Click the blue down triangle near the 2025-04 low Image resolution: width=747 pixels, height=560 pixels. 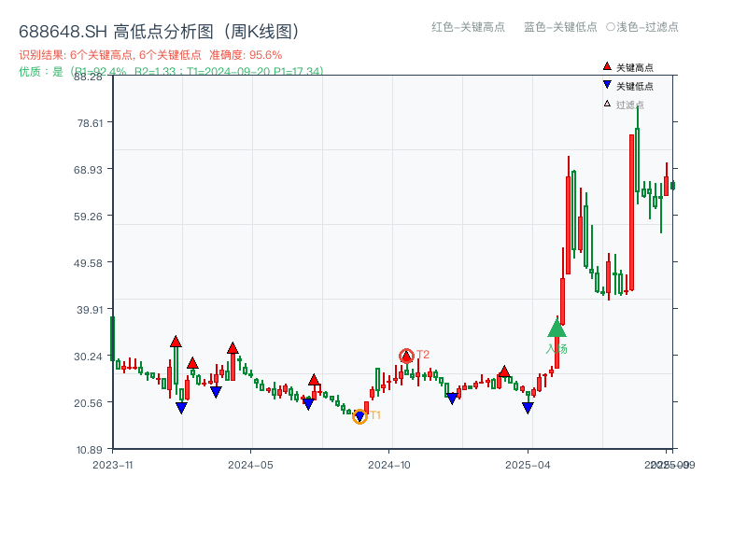(x=529, y=408)
